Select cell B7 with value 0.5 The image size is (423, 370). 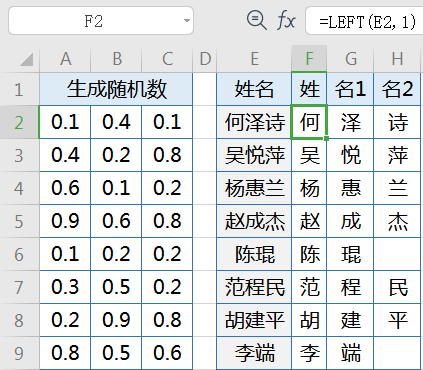coord(116,287)
